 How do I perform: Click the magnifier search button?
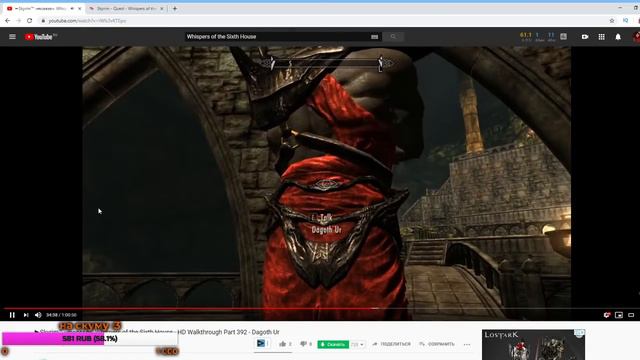point(393,37)
